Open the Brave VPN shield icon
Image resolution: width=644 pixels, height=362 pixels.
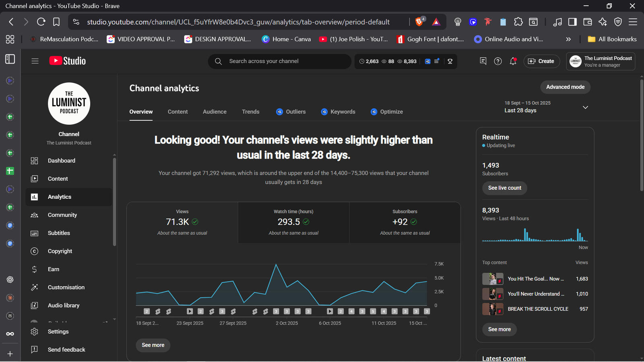(x=618, y=22)
